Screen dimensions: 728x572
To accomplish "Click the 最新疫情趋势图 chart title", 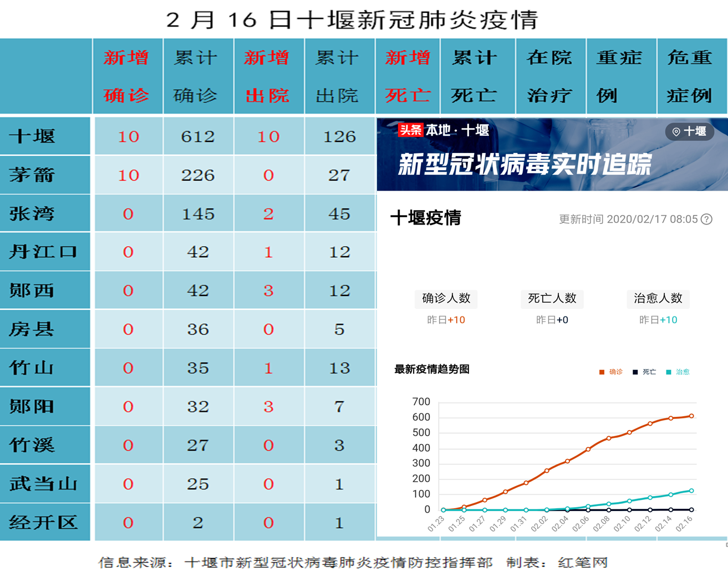I will click(x=431, y=369).
